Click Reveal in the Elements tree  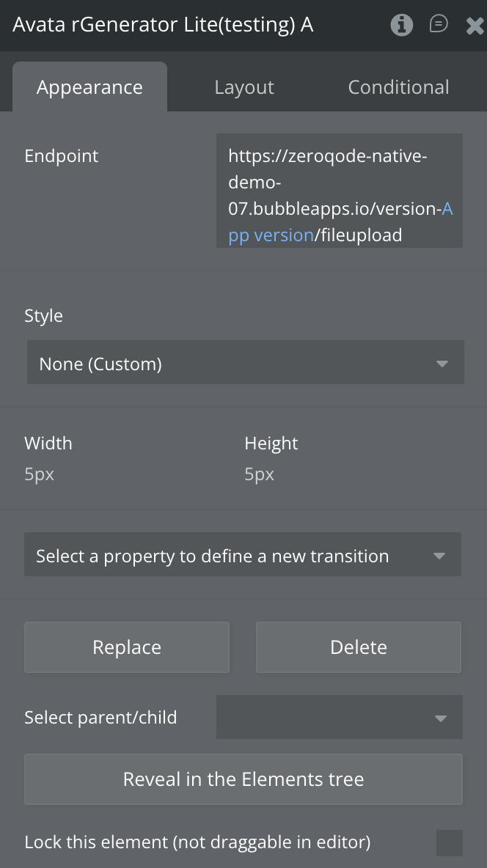pyautogui.click(x=243, y=779)
